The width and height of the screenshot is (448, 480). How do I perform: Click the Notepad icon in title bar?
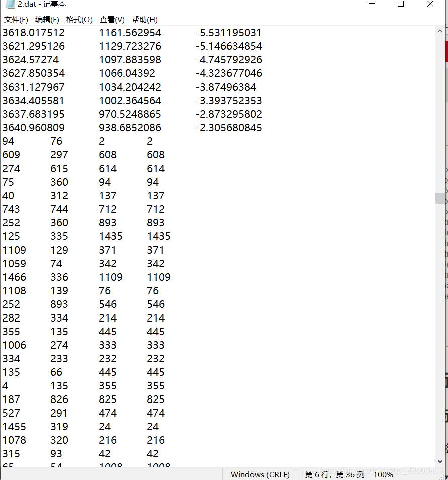[10, 4]
